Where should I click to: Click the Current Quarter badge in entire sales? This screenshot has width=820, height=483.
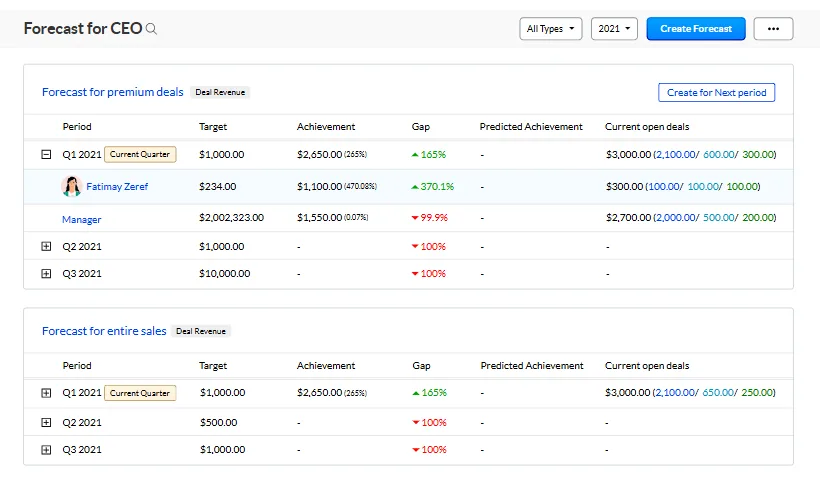(x=140, y=394)
